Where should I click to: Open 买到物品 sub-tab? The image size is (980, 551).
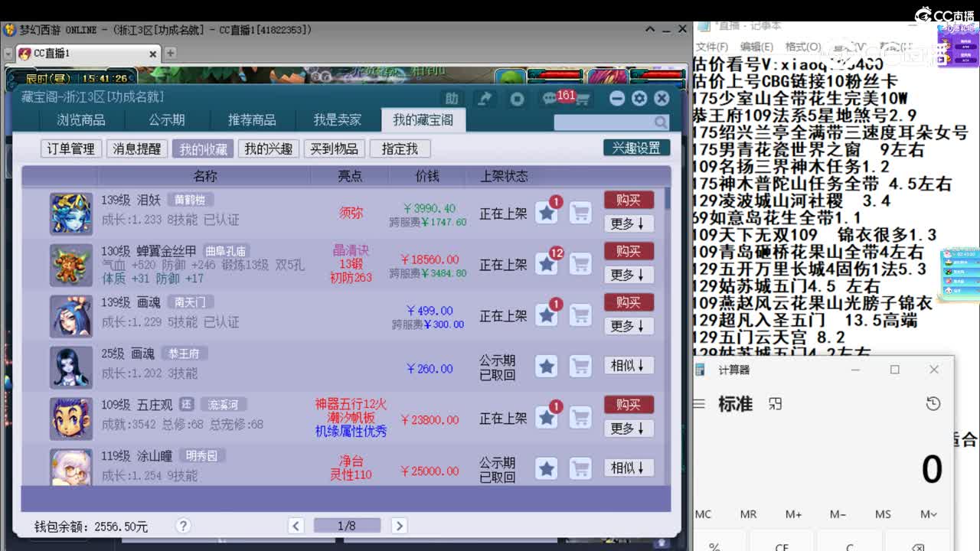[334, 148]
